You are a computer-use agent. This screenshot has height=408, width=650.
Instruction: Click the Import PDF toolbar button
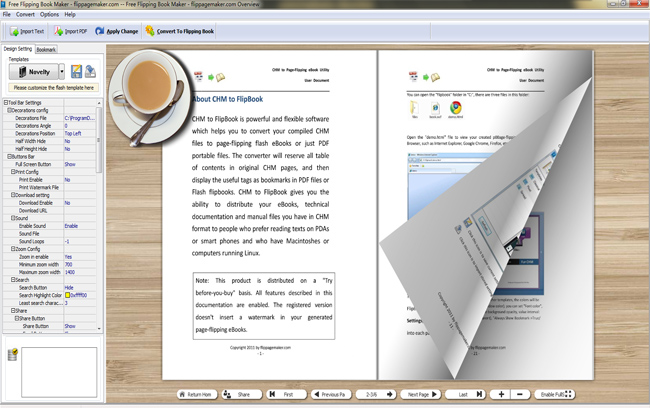(70, 31)
